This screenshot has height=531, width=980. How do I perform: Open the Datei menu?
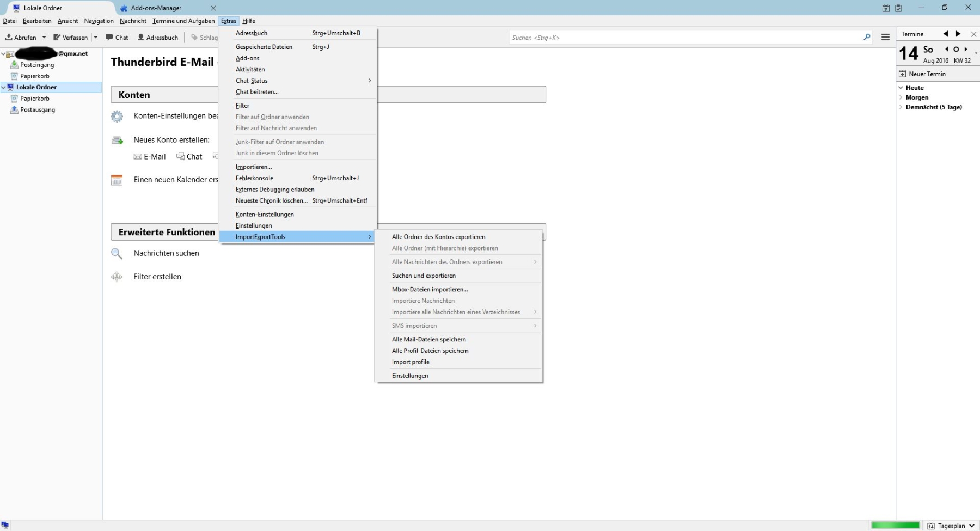(10, 21)
